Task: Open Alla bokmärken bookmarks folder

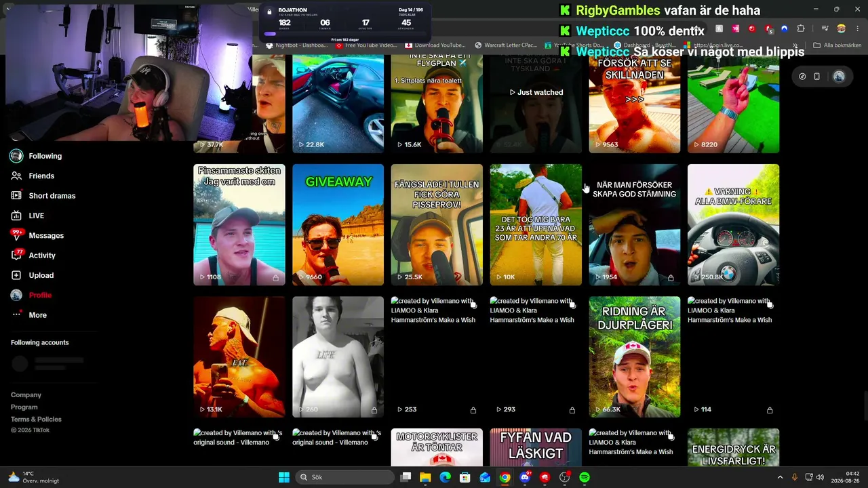Action: pos(837,45)
